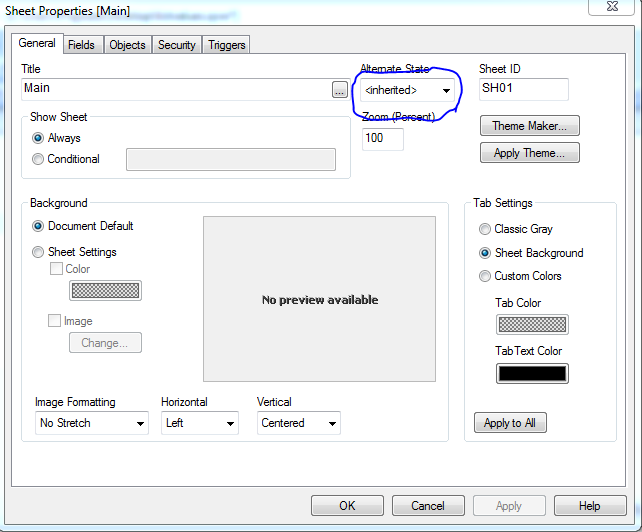642x532 pixels.
Task: Open the Help button
Action: tap(590, 506)
